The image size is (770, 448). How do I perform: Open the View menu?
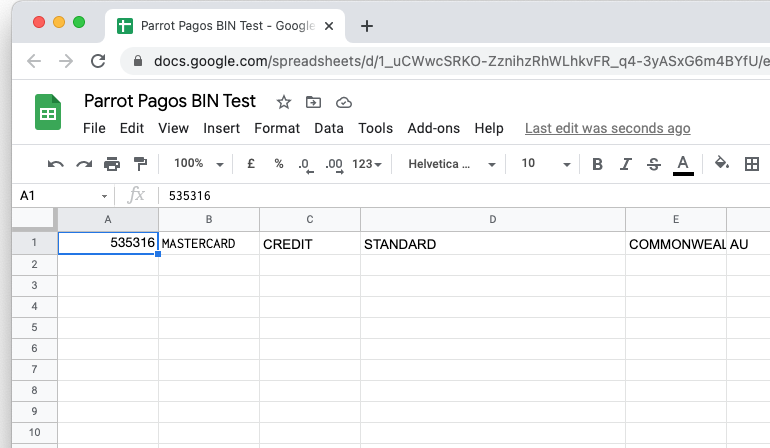click(x=173, y=128)
